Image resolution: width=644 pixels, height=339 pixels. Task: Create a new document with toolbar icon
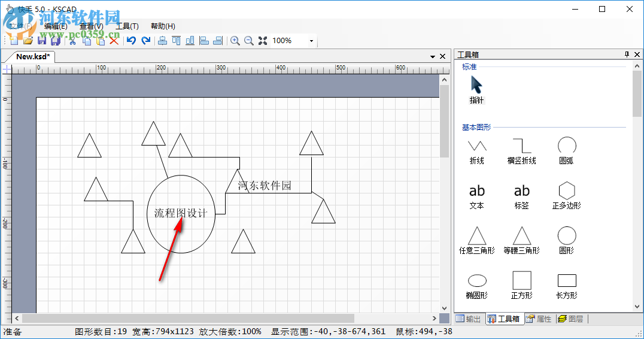[x=14, y=40]
